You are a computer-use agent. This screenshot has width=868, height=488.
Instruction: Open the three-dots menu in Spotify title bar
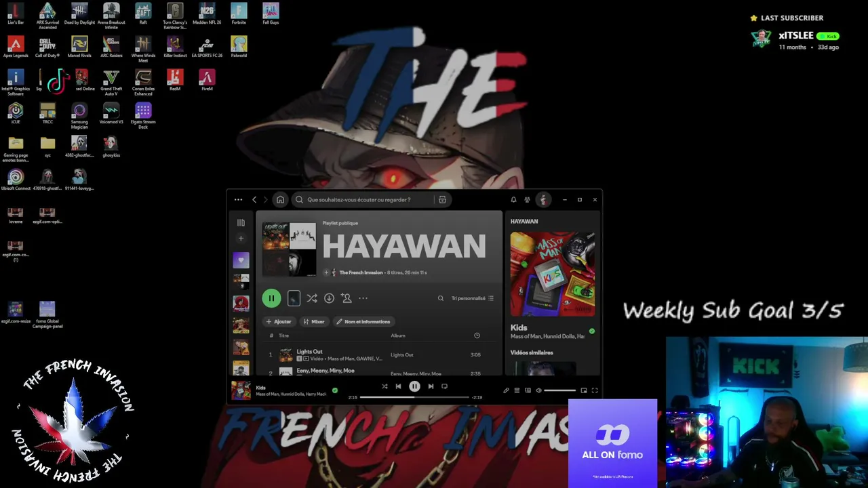238,200
